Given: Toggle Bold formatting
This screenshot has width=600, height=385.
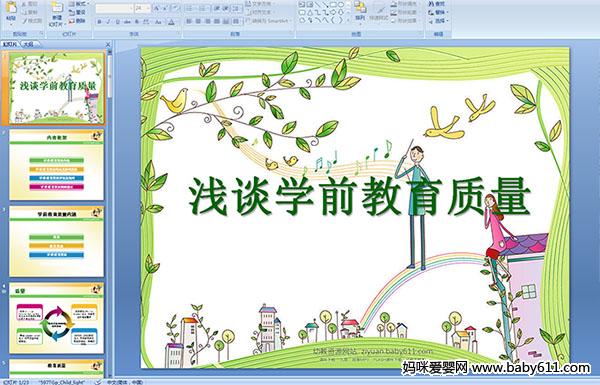Looking at the screenshot, I should 99,22.
